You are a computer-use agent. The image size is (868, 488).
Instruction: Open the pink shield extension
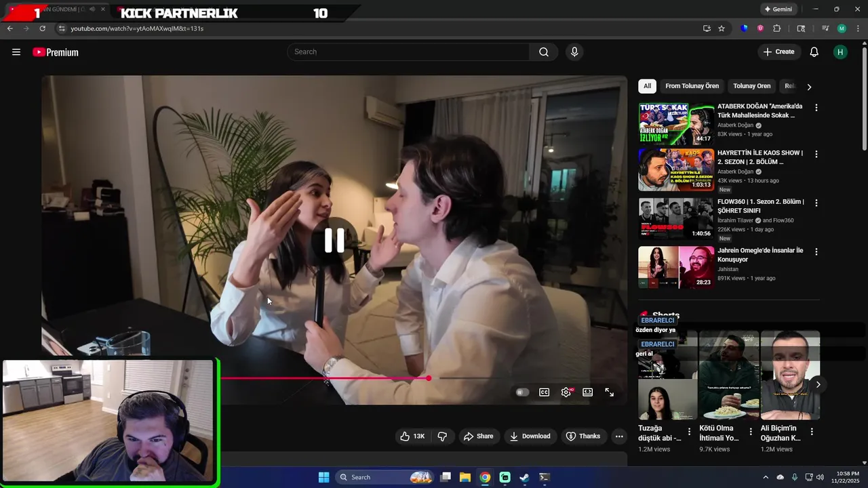click(x=760, y=28)
